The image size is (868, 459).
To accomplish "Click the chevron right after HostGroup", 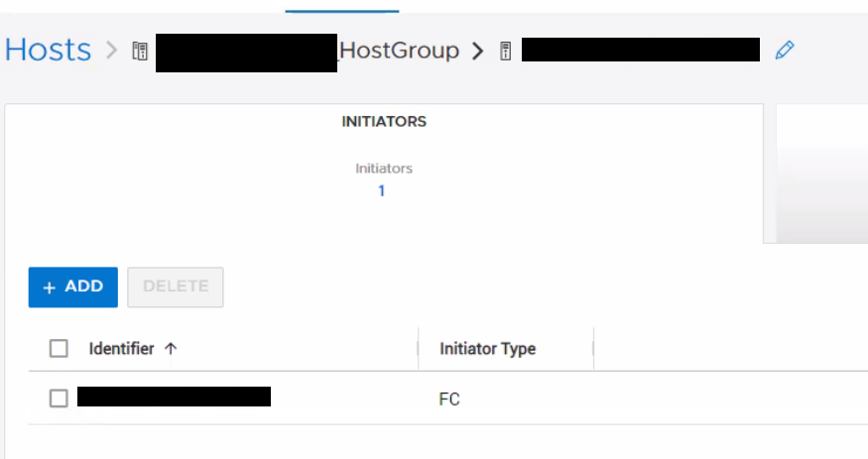I will pos(478,52).
